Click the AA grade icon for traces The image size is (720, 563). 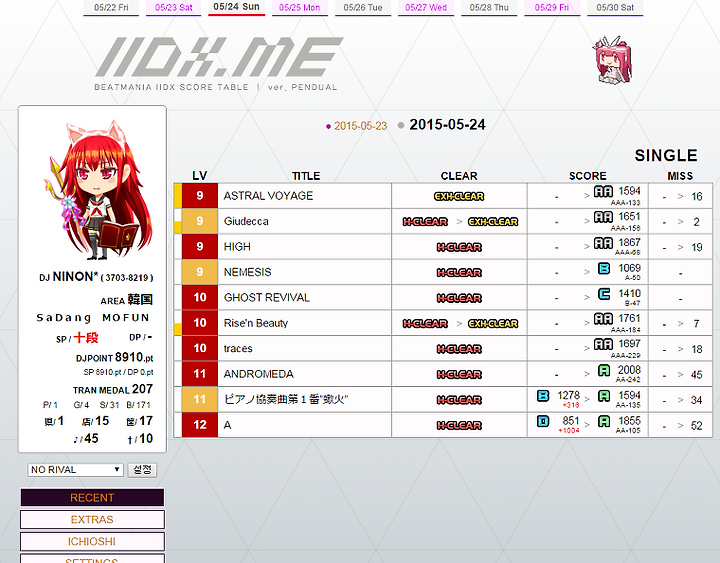603,344
